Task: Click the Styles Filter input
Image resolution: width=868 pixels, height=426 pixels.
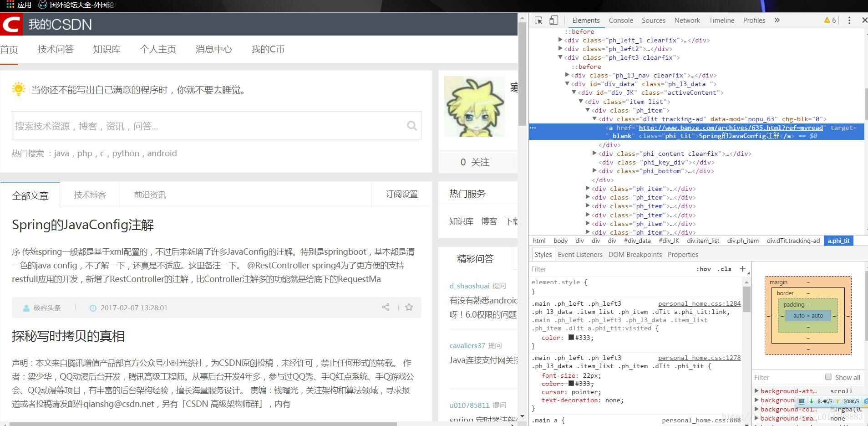Action: (610, 269)
